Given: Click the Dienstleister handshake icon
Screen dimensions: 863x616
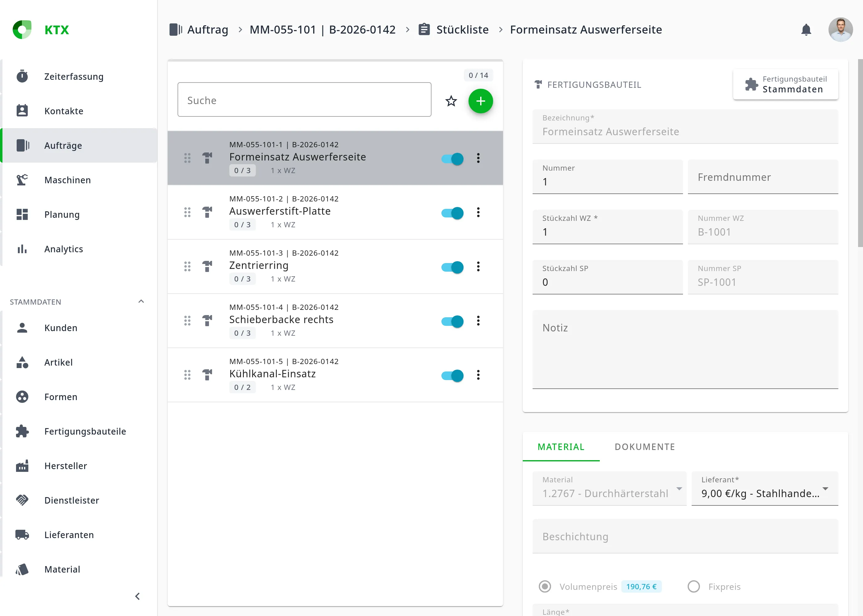Looking at the screenshot, I should (22, 500).
